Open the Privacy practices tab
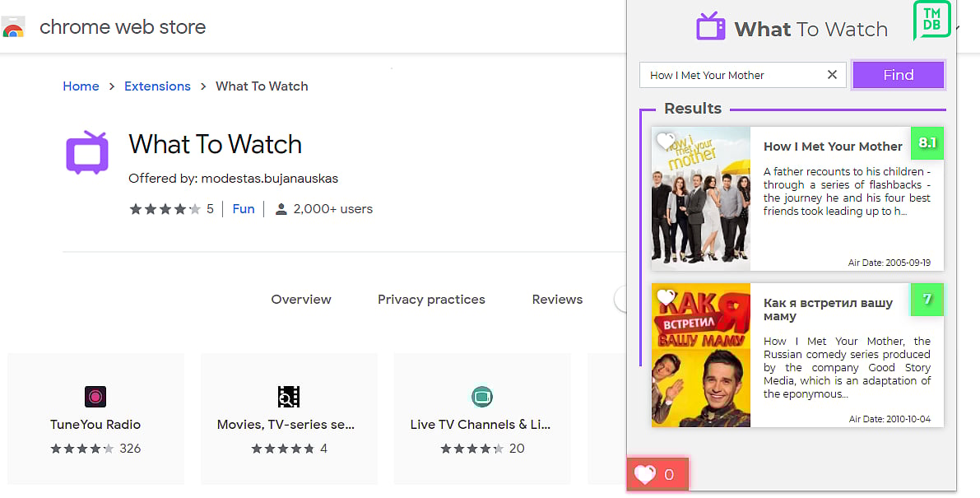The height and width of the screenshot is (498, 980). tap(431, 299)
